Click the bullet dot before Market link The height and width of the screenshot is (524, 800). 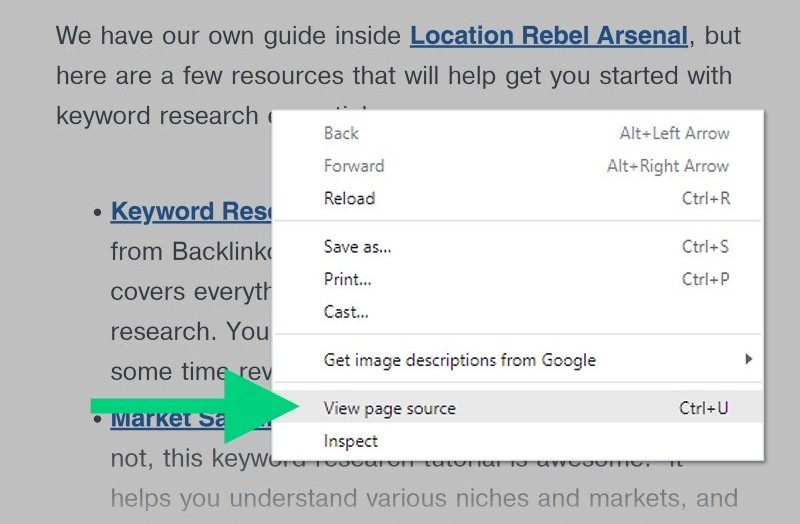97,419
